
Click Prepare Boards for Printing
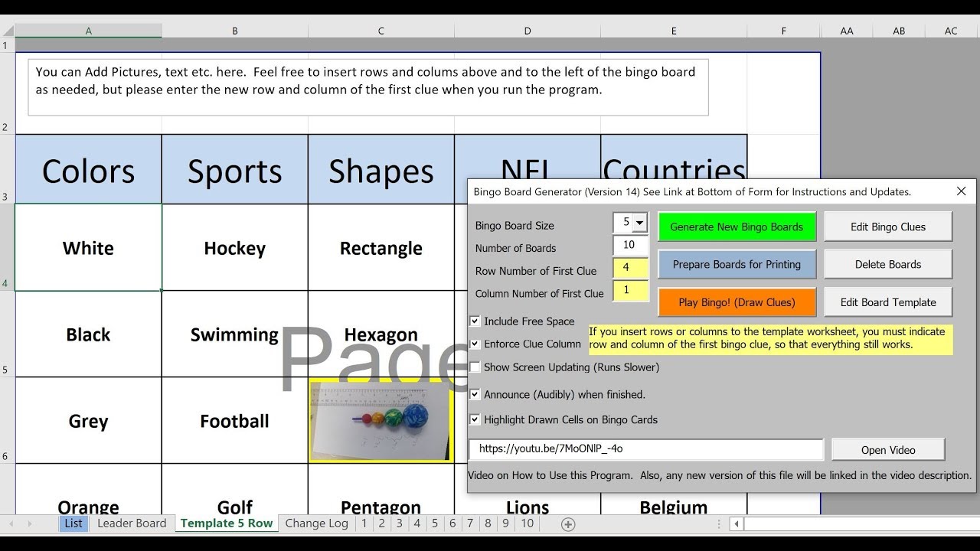[x=737, y=265]
